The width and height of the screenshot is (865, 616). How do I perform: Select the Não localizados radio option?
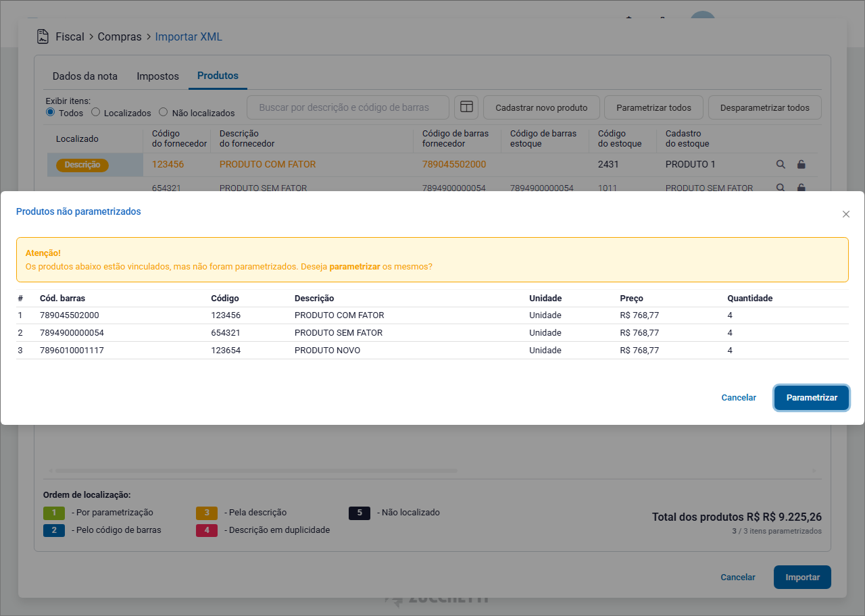pos(164,112)
